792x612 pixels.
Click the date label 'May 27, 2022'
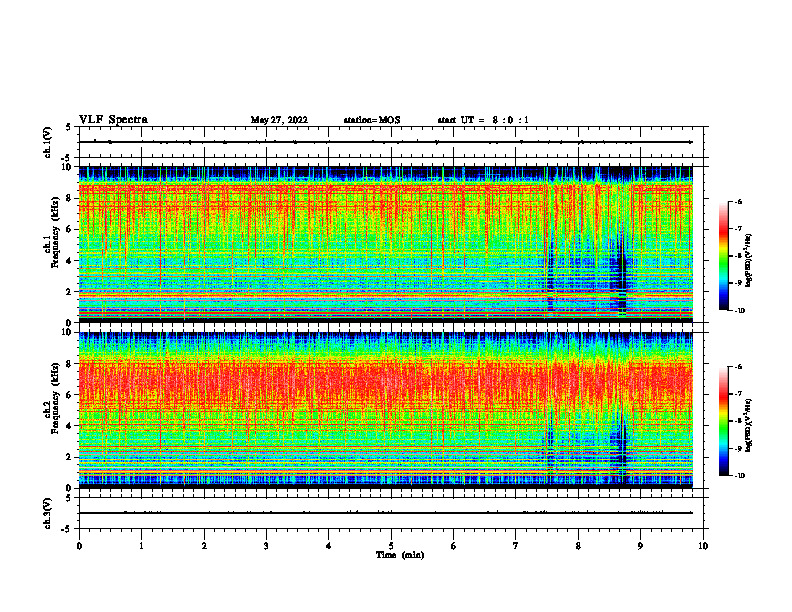279,120
